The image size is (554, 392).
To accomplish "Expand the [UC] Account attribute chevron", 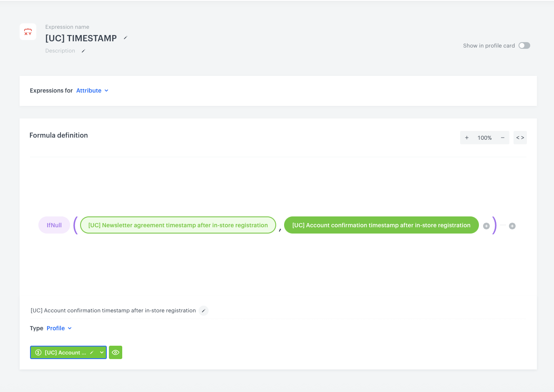I will point(101,353).
